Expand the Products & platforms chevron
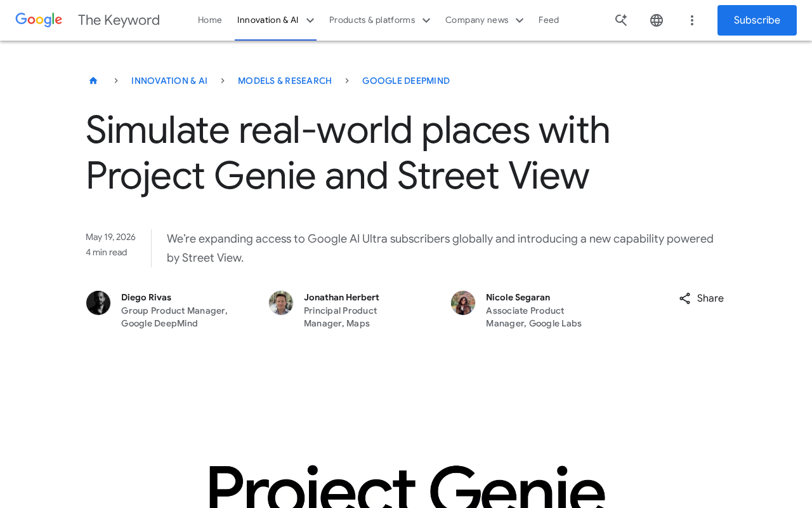Viewport: 812px width, 508px height. tap(426, 20)
